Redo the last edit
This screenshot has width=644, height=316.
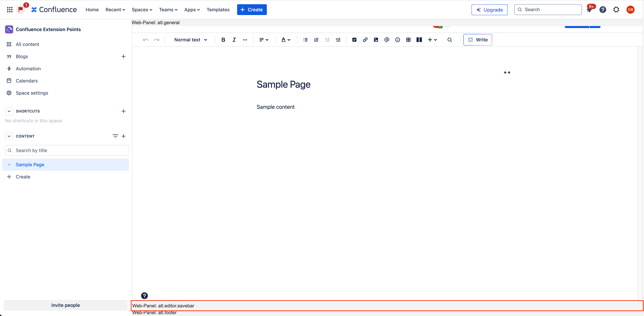(x=156, y=40)
